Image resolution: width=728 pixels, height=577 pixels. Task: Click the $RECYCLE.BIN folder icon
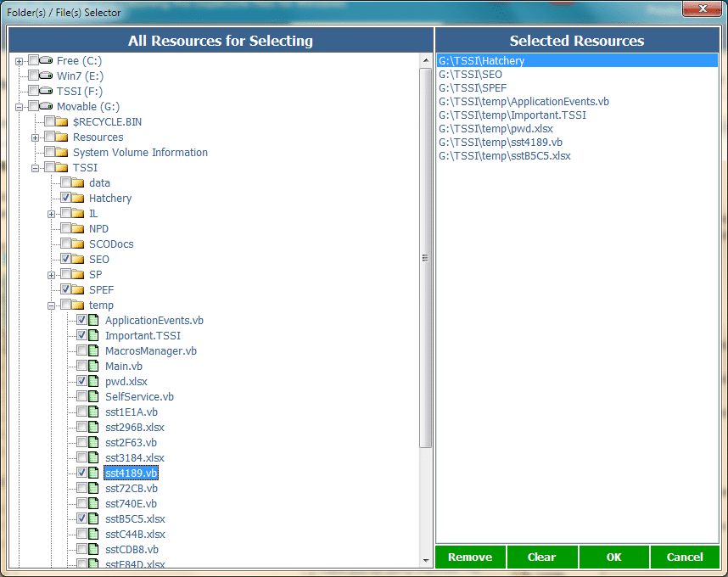point(64,122)
